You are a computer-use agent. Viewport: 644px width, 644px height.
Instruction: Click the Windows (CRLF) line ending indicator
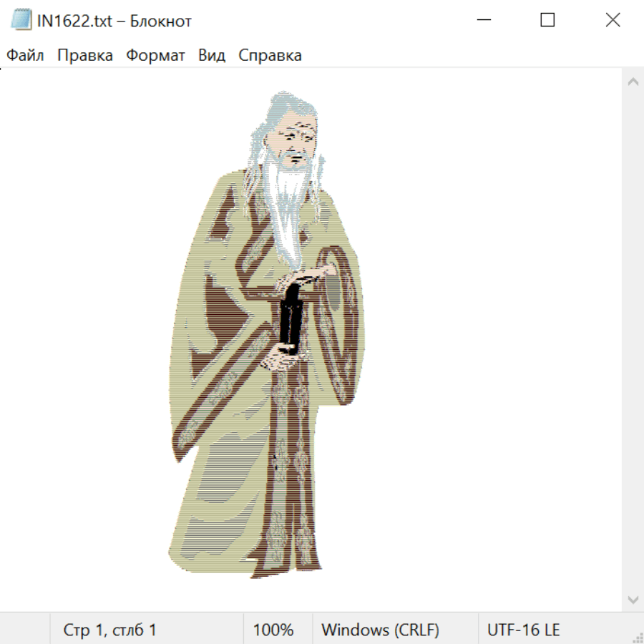click(380, 630)
